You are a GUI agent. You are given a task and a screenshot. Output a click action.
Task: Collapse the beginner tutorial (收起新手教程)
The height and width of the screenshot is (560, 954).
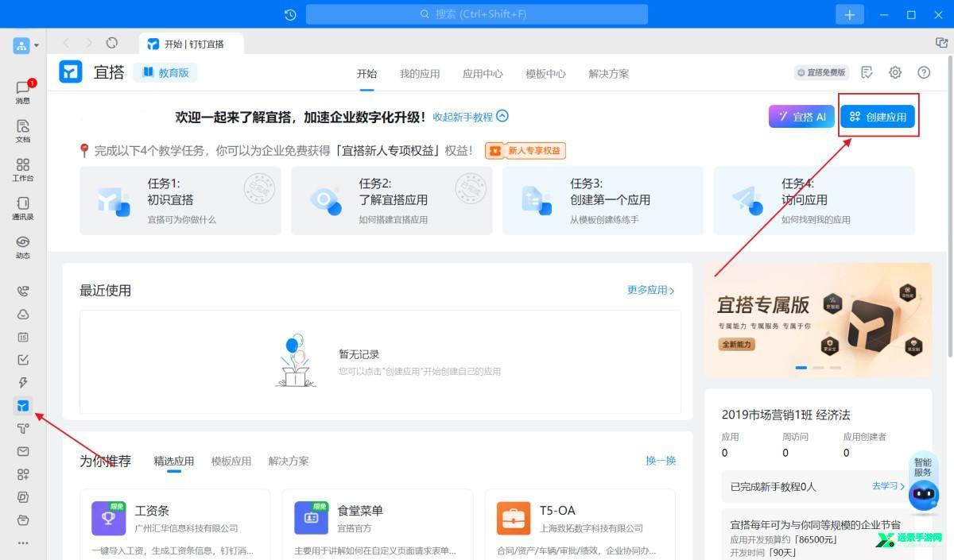pyautogui.click(x=471, y=117)
